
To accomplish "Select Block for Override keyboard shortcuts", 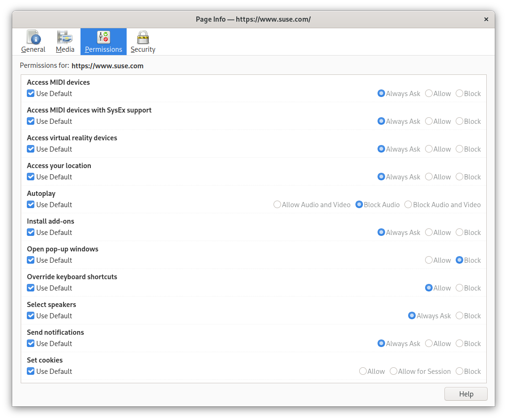I will click(459, 288).
